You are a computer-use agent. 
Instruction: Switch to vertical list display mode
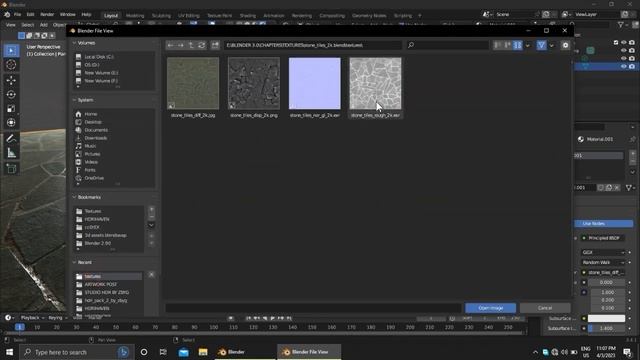pyautogui.click(x=497, y=45)
